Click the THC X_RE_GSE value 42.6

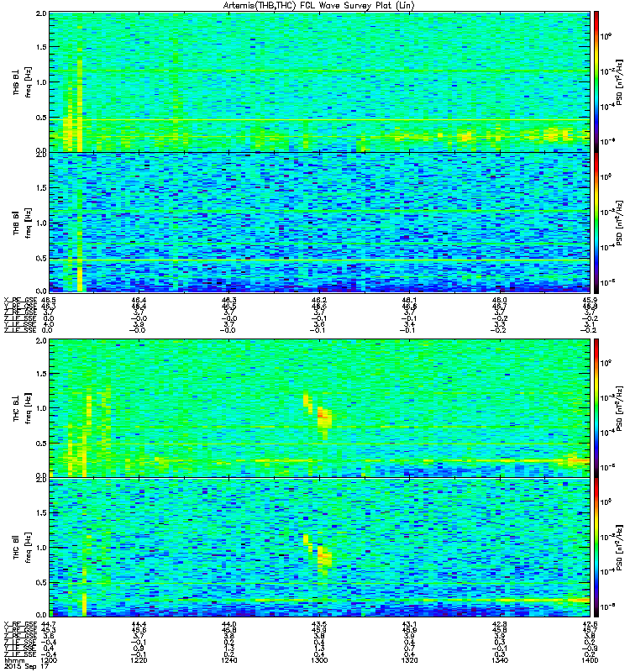[x=591, y=623]
